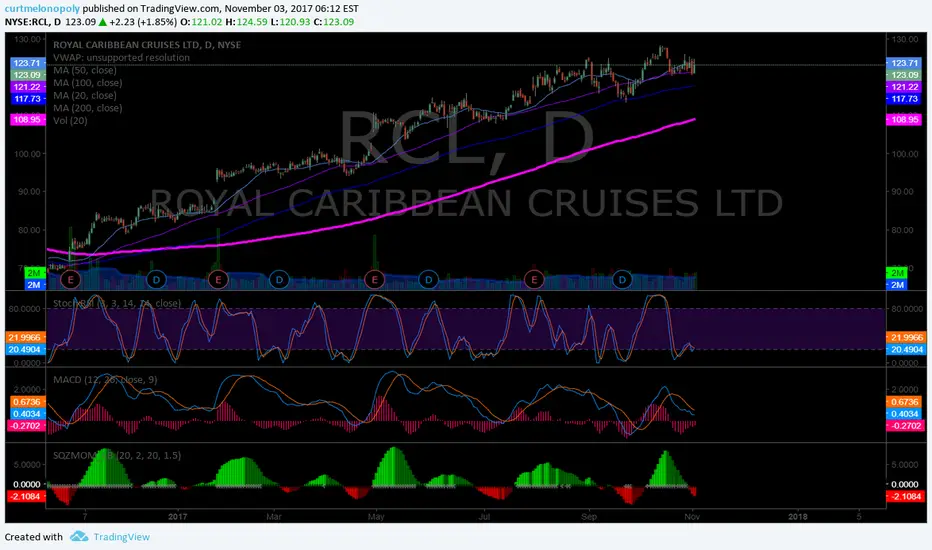Click the high value H:124.59
Viewport: 932px width, 550px height.
(x=246, y=22)
